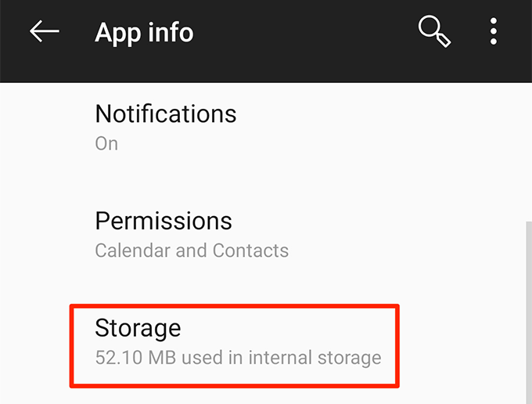
Task: Click "internal storage" in the Storage summary
Action: pos(315,359)
